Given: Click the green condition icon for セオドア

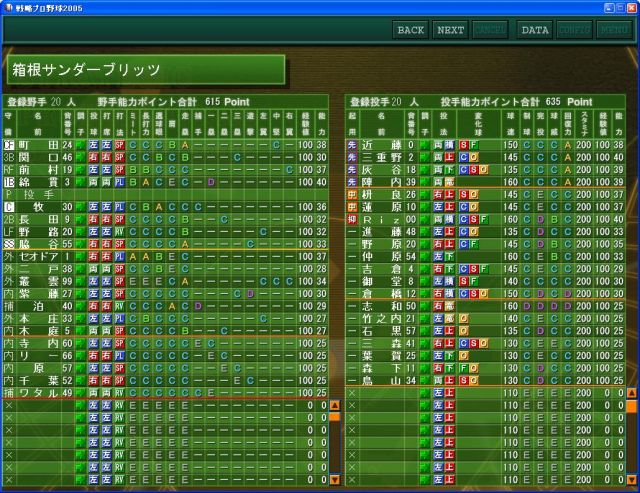Looking at the screenshot, I should 81,257.
